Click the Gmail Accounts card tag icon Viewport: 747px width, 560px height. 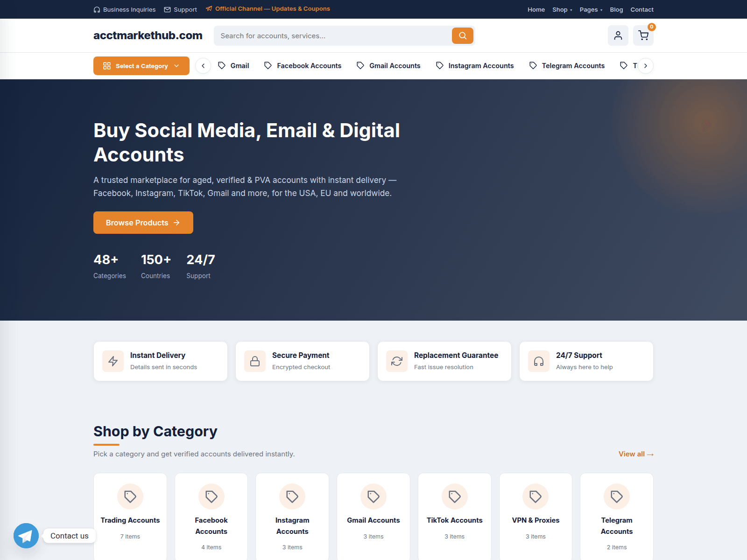pos(373,497)
